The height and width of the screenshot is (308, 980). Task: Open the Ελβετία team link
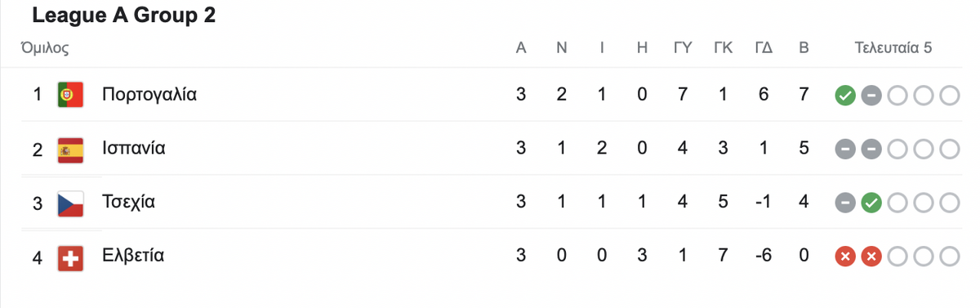pyautogui.click(x=133, y=256)
